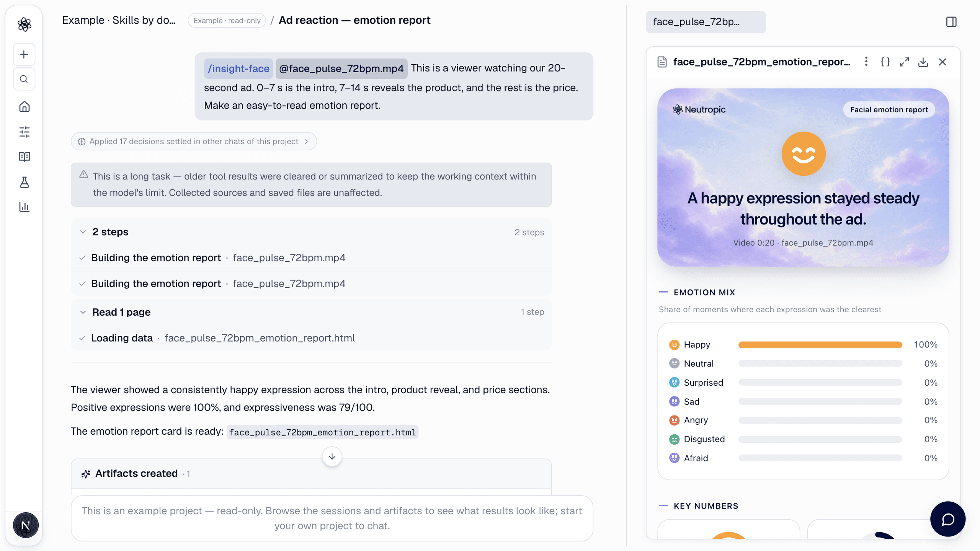Select the face_pulse_72bp... tab
This screenshot has height=551, width=980.
(706, 22)
